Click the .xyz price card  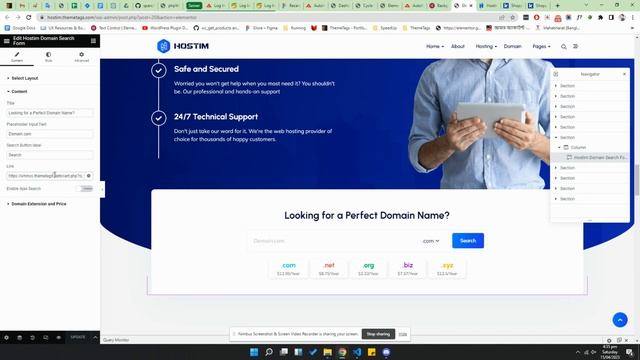click(x=447, y=269)
